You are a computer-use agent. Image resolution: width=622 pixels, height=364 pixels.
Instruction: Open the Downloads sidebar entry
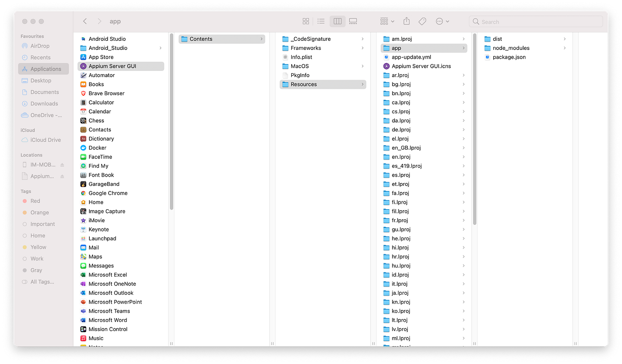coord(45,103)
